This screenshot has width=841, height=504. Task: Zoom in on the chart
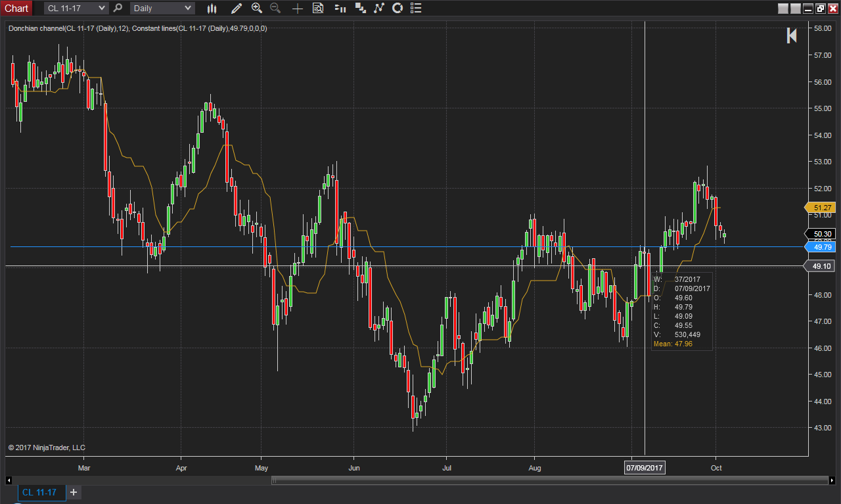pos(257,9)
